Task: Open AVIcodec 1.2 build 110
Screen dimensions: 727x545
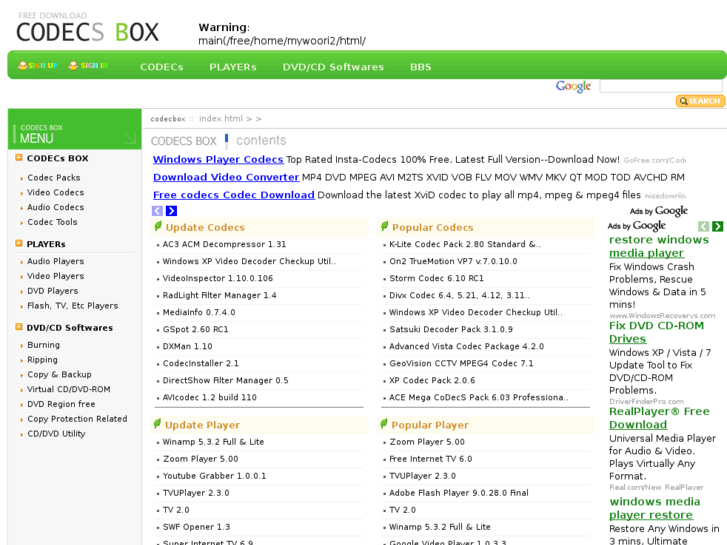Action: tap(210, 398)
